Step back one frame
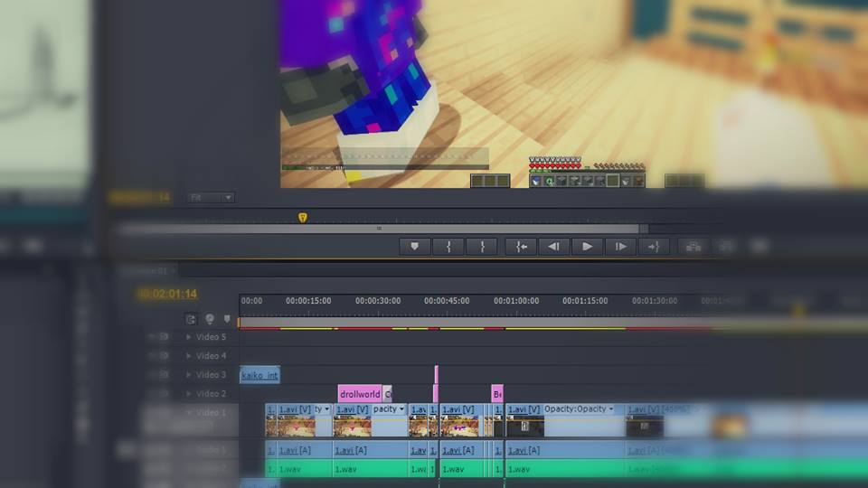Viewport: 868px width, 488px height. click(553, 247)
